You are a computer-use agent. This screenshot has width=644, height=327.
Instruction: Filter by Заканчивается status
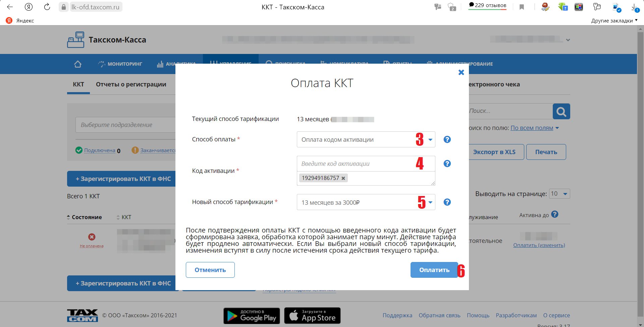pyautogui.click(x=158, y=150)
